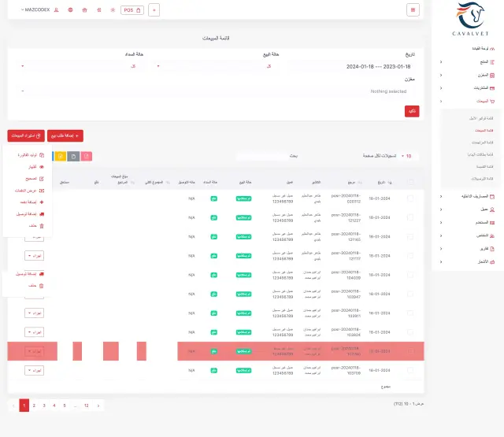Expand the المنتج sidebar chevron
504x437 pixels.
point(441,62)
